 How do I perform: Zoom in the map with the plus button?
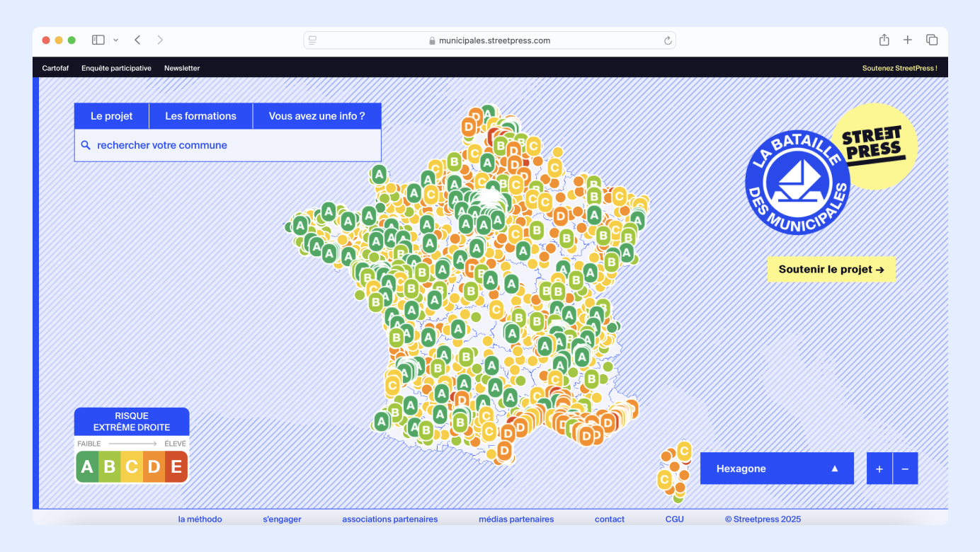(x=879, y=468)
